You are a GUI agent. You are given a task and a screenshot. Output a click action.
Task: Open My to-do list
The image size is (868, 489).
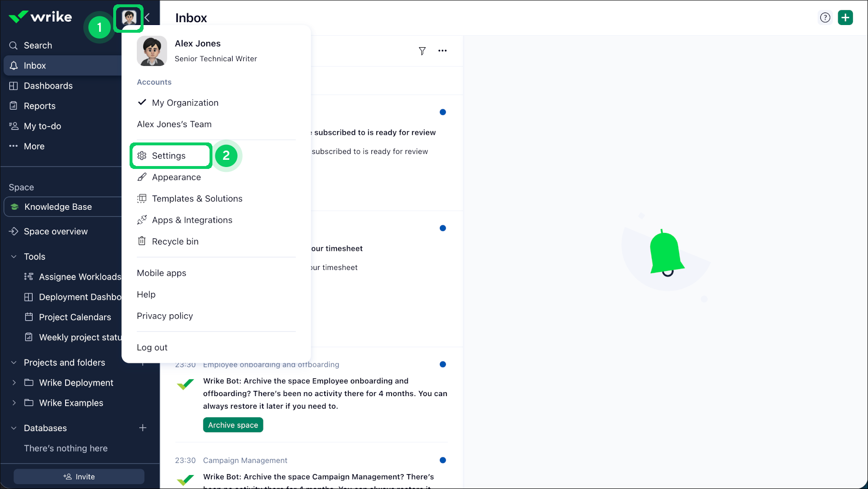point(42,126)
